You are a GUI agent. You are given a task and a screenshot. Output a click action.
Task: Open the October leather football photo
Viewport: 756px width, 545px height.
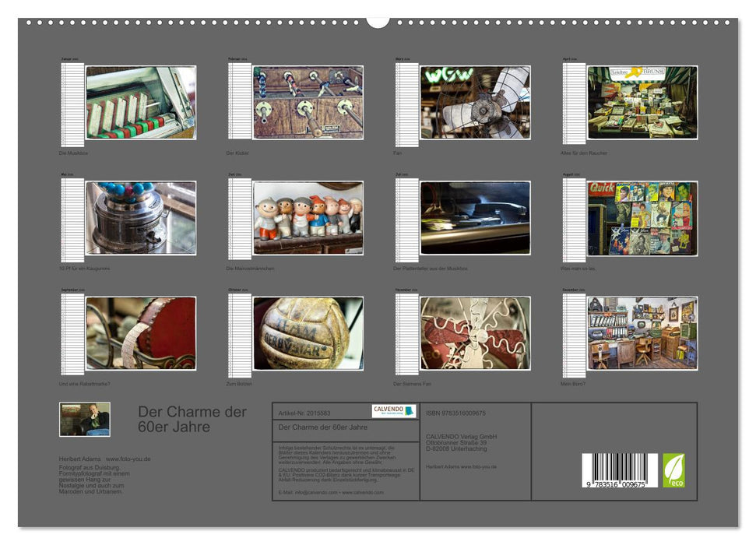[x=308, y=333]
